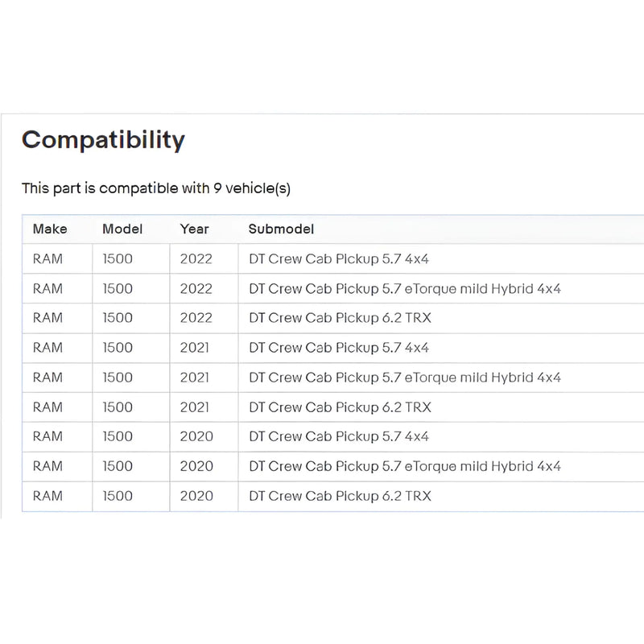Click RAM in the 2022 eTorque mild Hybrid row

(x=47, y=289)
